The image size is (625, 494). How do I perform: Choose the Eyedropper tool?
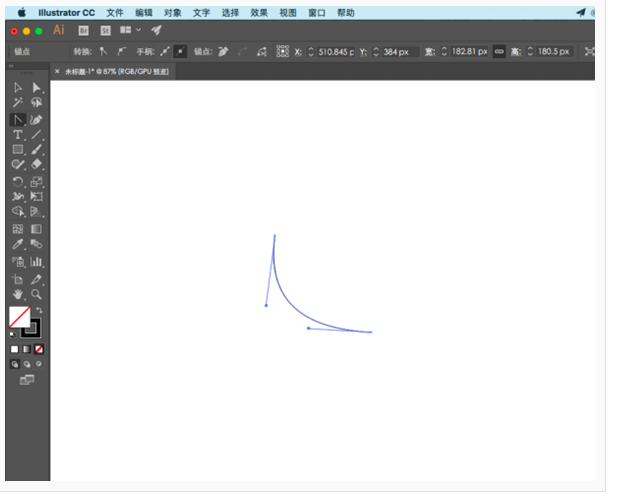pyautogui.click(x=17, y=244)
